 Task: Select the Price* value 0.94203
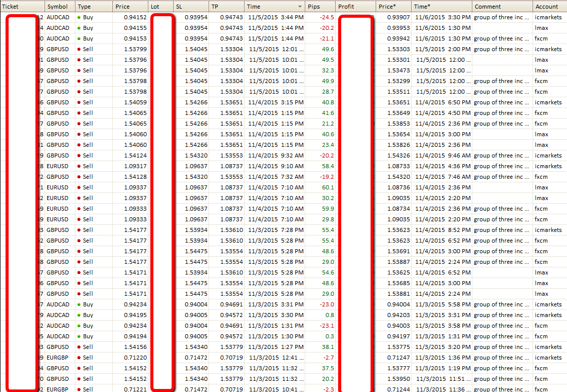(x=398, y=315)
